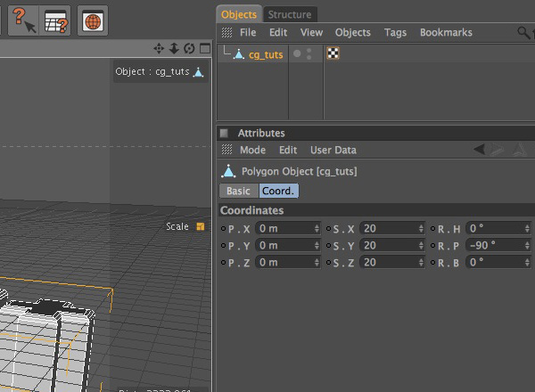Click the orange Scale HUD icon
The image size is (535, 392).
click(x=201, y=226)
